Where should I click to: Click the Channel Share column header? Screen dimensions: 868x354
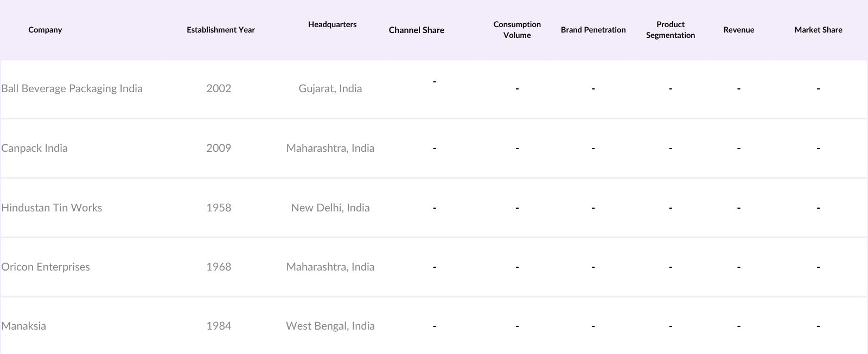click(x=416, y=30)
